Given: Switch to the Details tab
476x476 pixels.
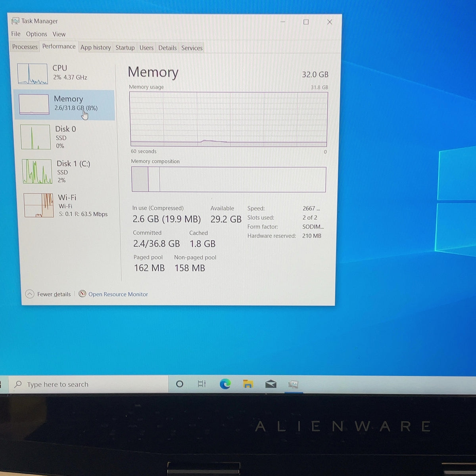Looking at the screenshot, I should pyautogui.click(x=167, y=48).
